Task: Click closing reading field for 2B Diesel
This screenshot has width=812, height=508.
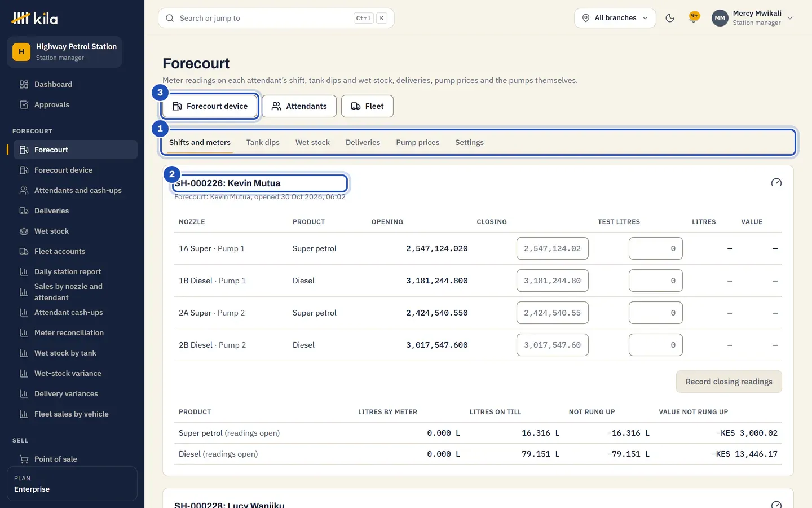Action: tap(553, 345)
